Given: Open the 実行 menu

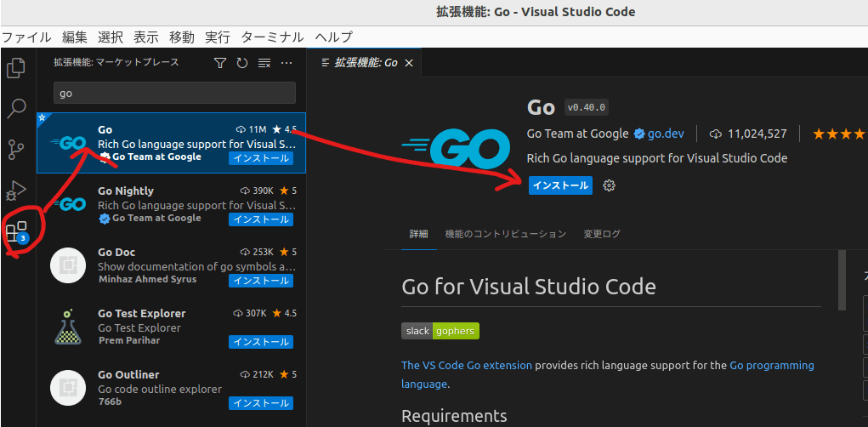Looking at the screenshot, I should tap(218, 37).
